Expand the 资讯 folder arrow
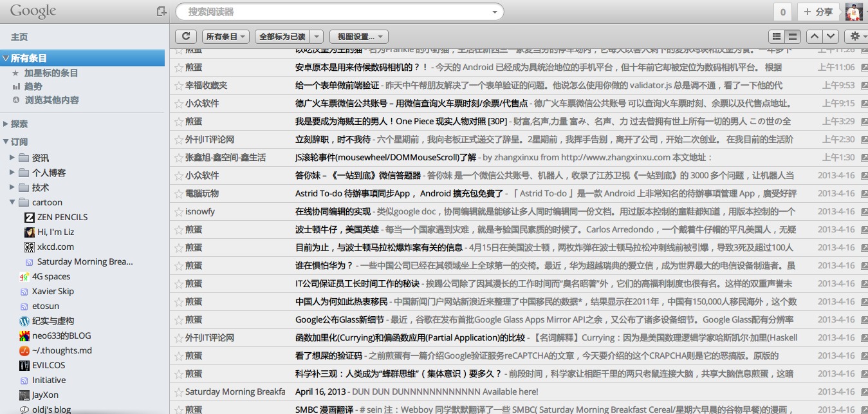Viewport: 868px width, 414px height. 12,158
